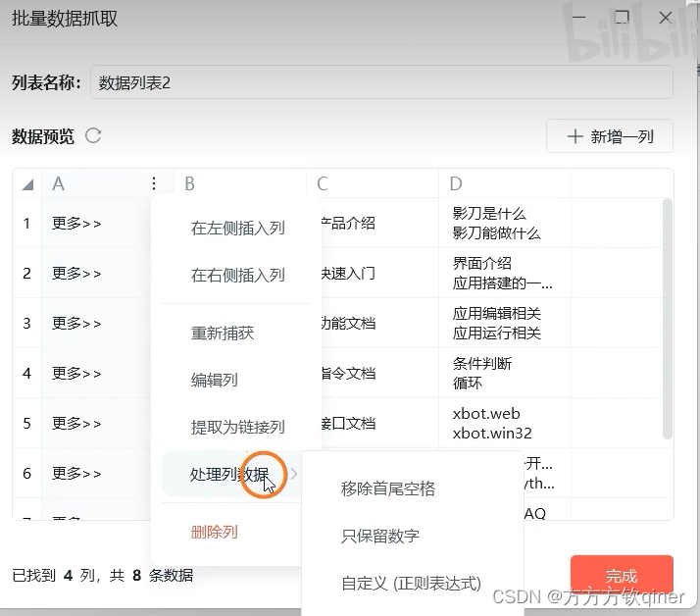Screen dimensions: 700x616
Task: Click the 界面介绍 cell in column D
Action: (505, 273)
